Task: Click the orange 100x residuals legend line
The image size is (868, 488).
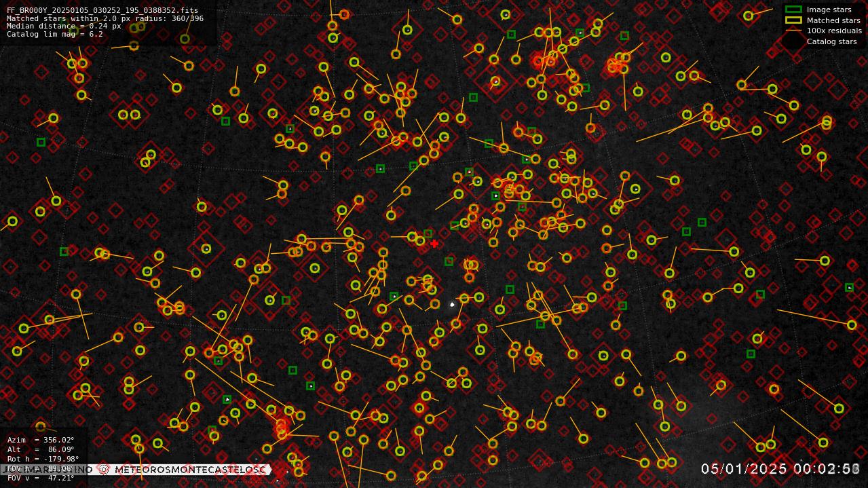Action: click(x=793, y=31)
